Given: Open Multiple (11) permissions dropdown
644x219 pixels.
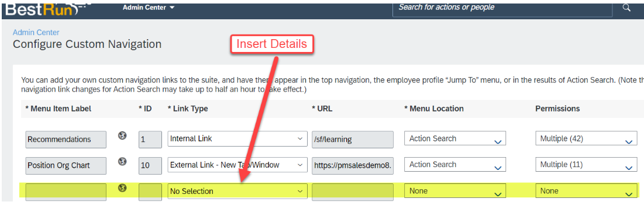Looking at the screenshot, I should (587, 165).
